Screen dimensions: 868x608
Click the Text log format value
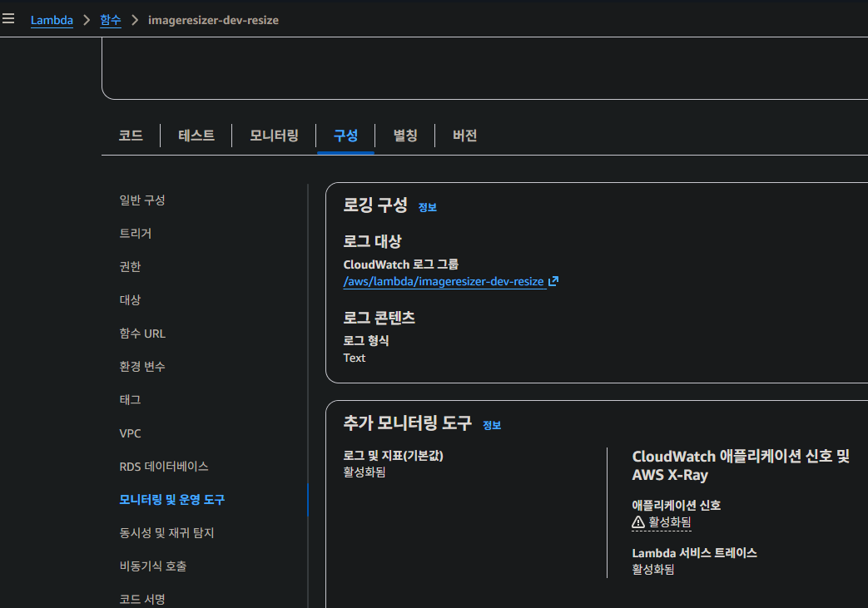coord(355,358)
